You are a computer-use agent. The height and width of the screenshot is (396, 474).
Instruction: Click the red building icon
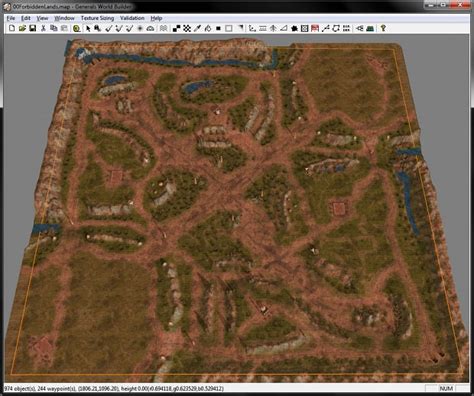coord(315,29)
